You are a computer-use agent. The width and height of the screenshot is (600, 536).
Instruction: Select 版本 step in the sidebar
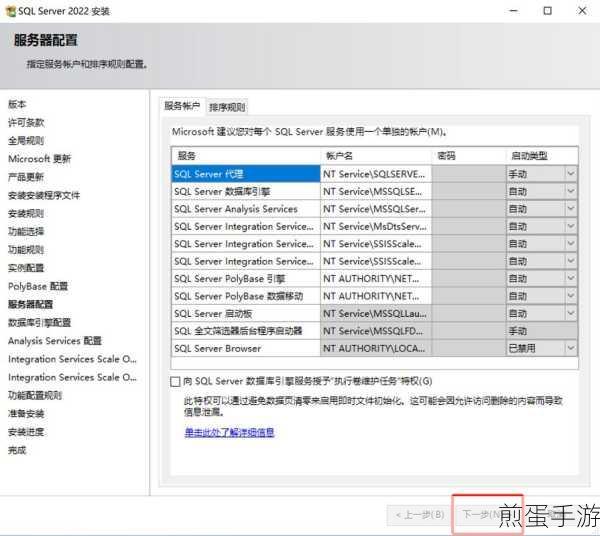pyautogui.click(x=17, y=104)
